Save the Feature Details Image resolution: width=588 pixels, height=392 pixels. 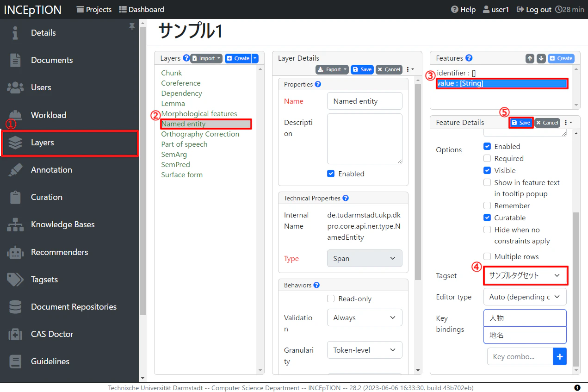point(521,123)
